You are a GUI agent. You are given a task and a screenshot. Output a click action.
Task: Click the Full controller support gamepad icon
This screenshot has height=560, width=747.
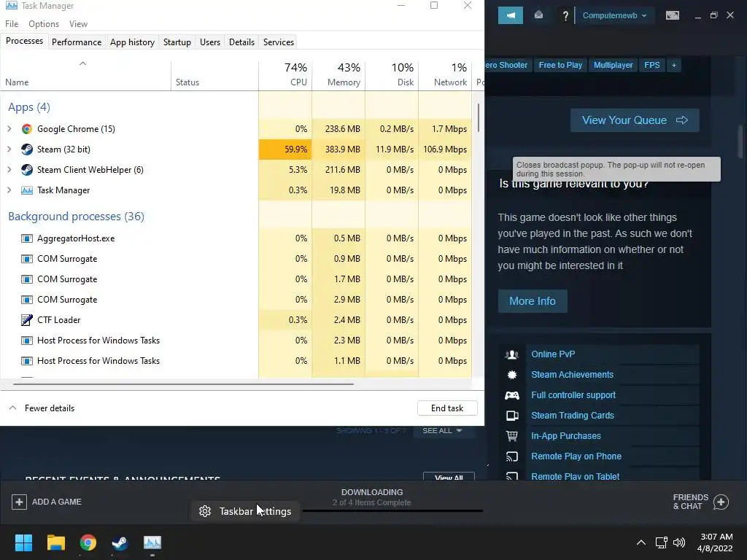coord(512,395)
